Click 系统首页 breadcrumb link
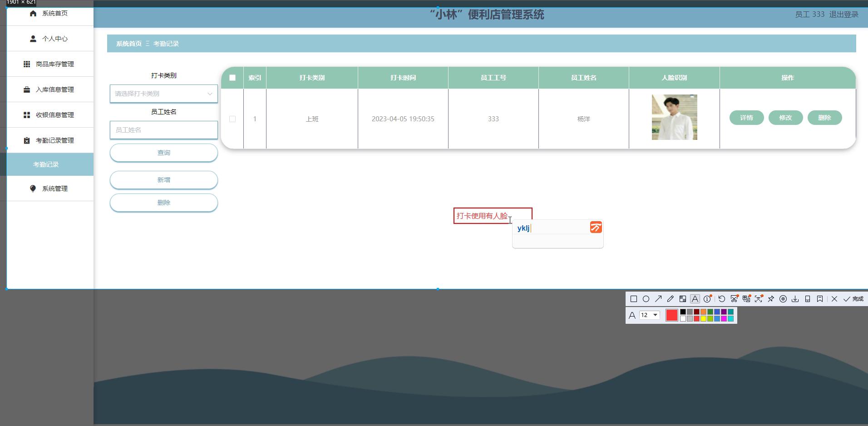The image size is (868, 426). point(129,44)
